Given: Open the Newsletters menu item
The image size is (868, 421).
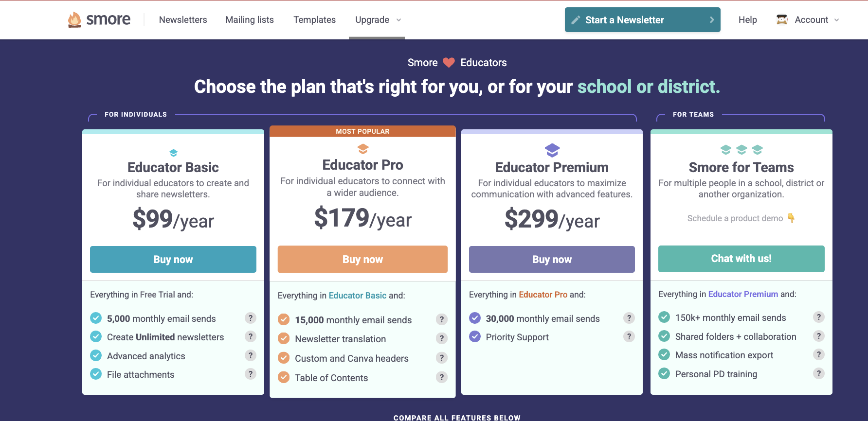Looking at the screenshot, I should point(183,20).
